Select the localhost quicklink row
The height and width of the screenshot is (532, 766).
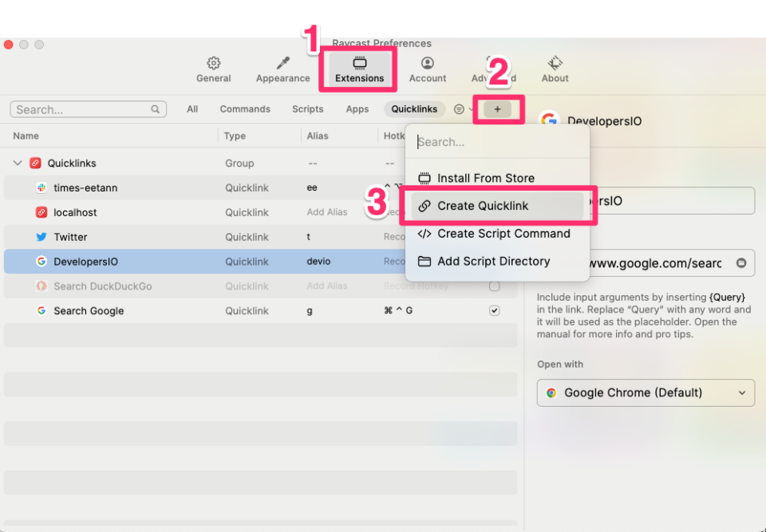[x=260, y=212]
